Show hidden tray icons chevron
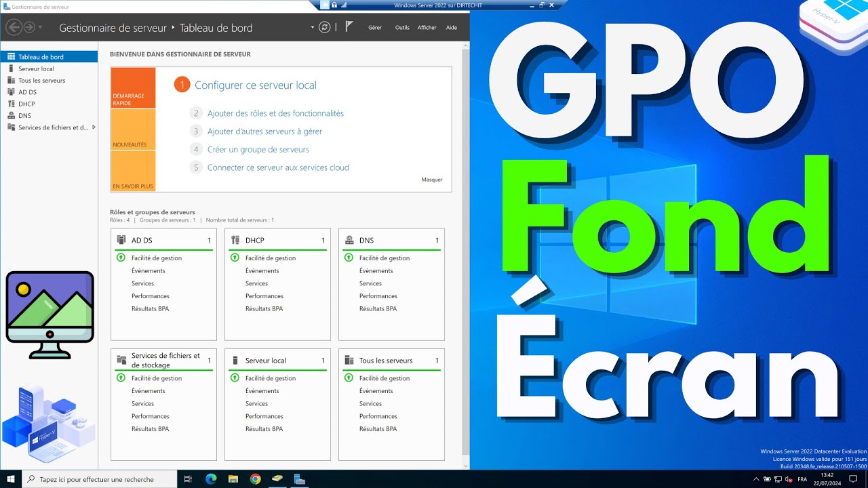868x488 pixels. tap(756, 479)
